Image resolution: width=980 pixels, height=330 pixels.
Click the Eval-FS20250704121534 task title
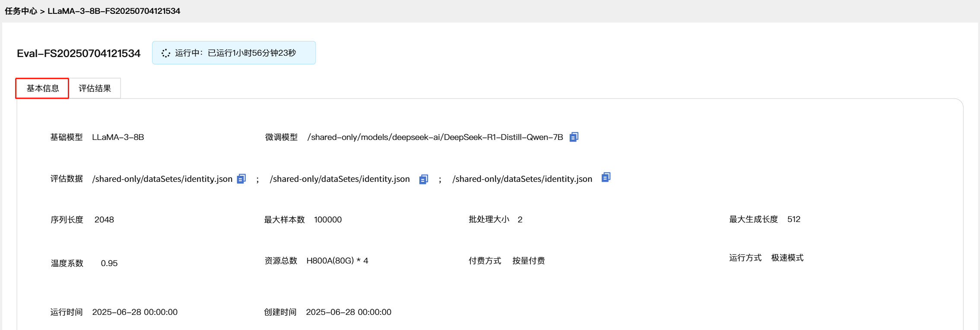coord(79,53)
